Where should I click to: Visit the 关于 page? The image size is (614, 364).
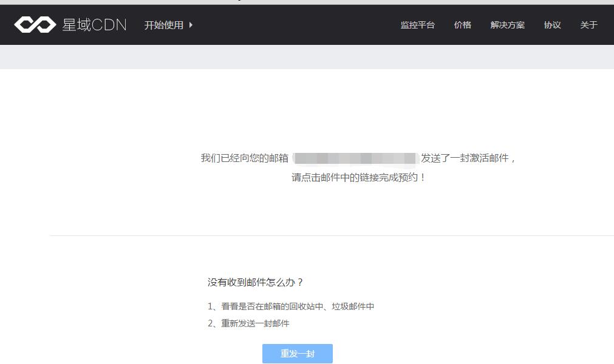pos(588,25)
